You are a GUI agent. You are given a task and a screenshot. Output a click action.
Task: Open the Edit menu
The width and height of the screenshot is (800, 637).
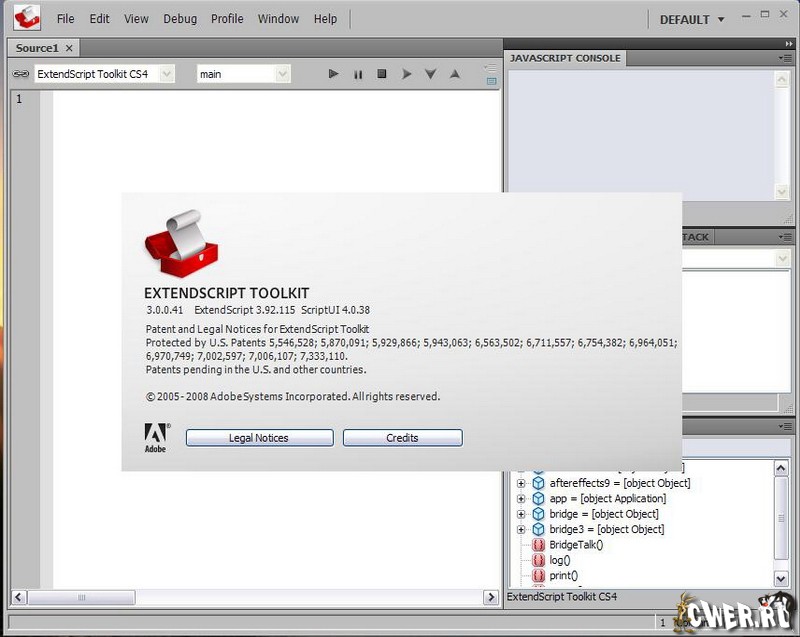click(99, 19)
